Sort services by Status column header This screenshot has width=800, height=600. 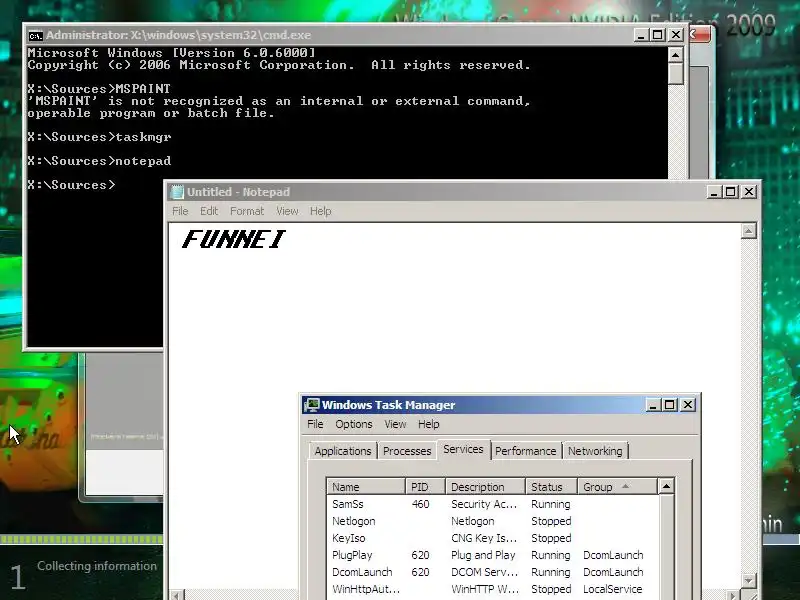[x=552, y=487]
